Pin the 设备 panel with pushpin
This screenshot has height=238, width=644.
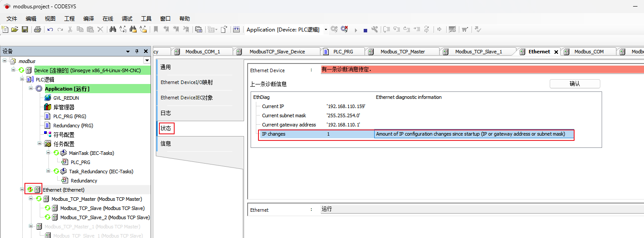(x=137, y=51)
